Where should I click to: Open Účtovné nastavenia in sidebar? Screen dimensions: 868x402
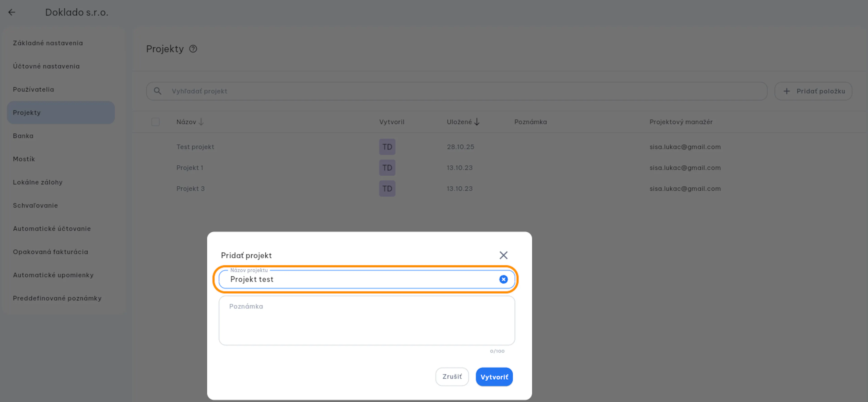point(61,66)
